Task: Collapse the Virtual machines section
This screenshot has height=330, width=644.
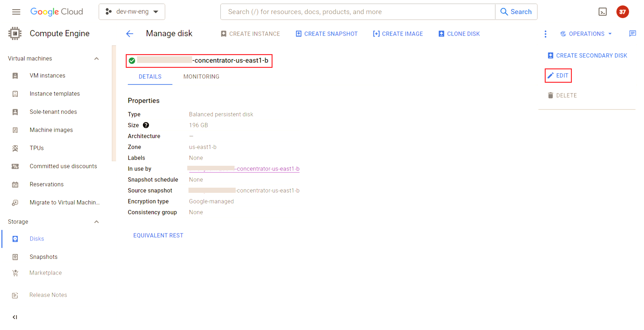Action: point(97,59)
